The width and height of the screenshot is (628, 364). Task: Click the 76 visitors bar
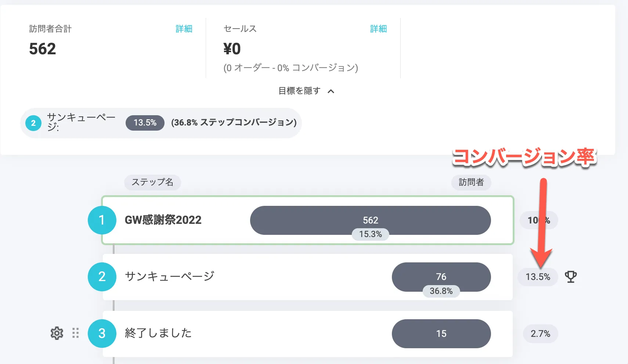(441, 276)
